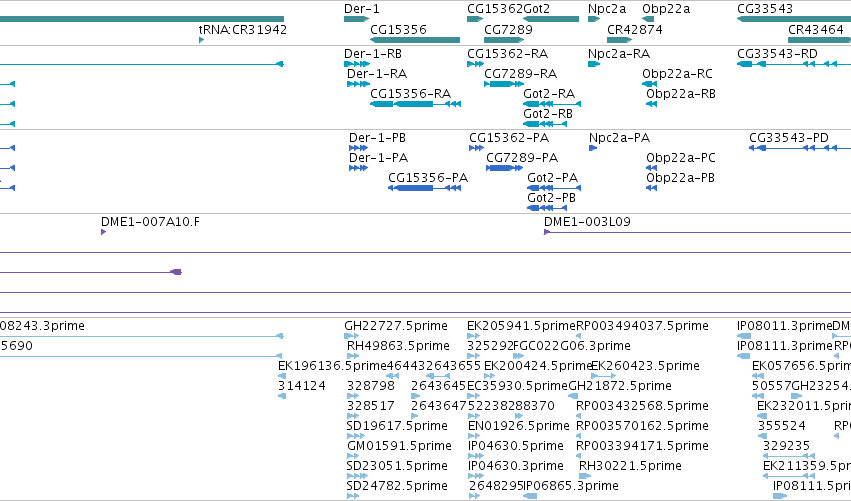Select the SD23051.5prime EST label
851x501 pixels.
coord(397,466)
